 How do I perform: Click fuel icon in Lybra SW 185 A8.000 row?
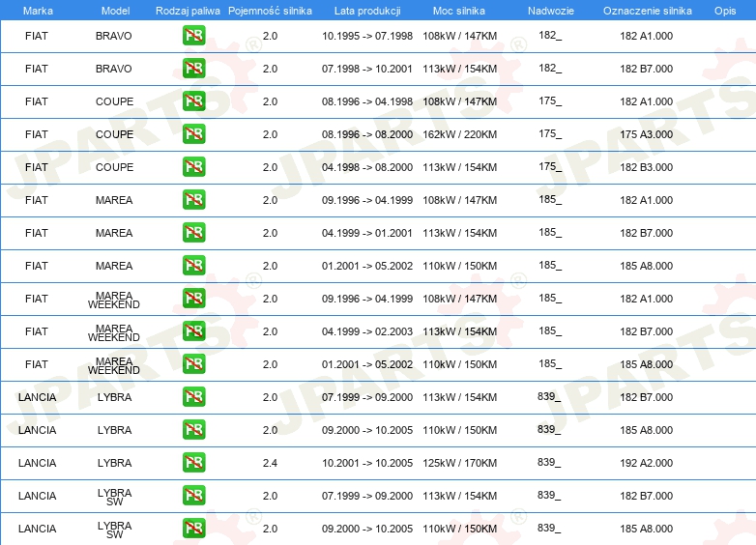pyautogui.click(x=193, y=529)
